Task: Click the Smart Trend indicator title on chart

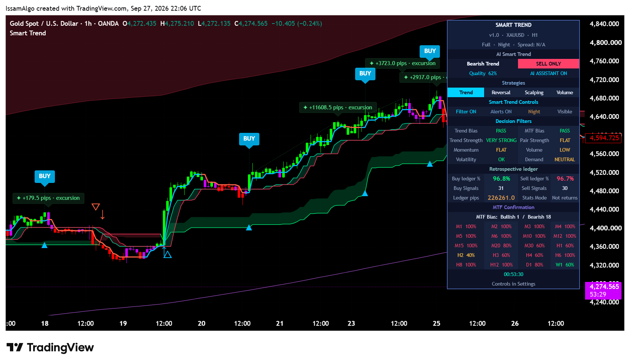Action: pyautogui.click(x=28, y=33)
